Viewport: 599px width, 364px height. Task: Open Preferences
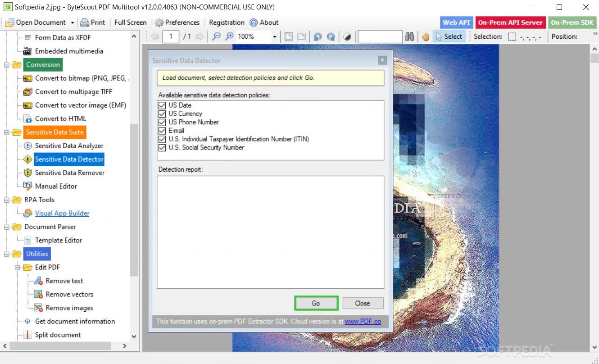tap(177, 23)
